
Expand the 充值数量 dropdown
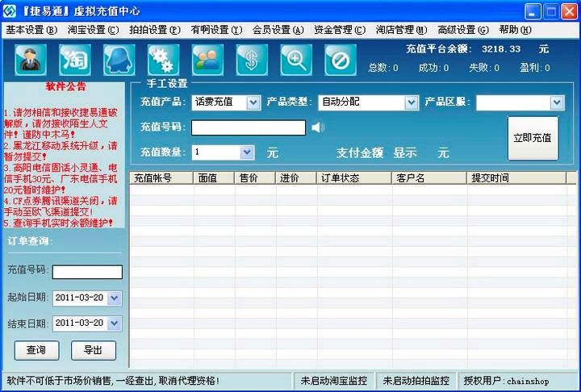click(x=247, y=152)
